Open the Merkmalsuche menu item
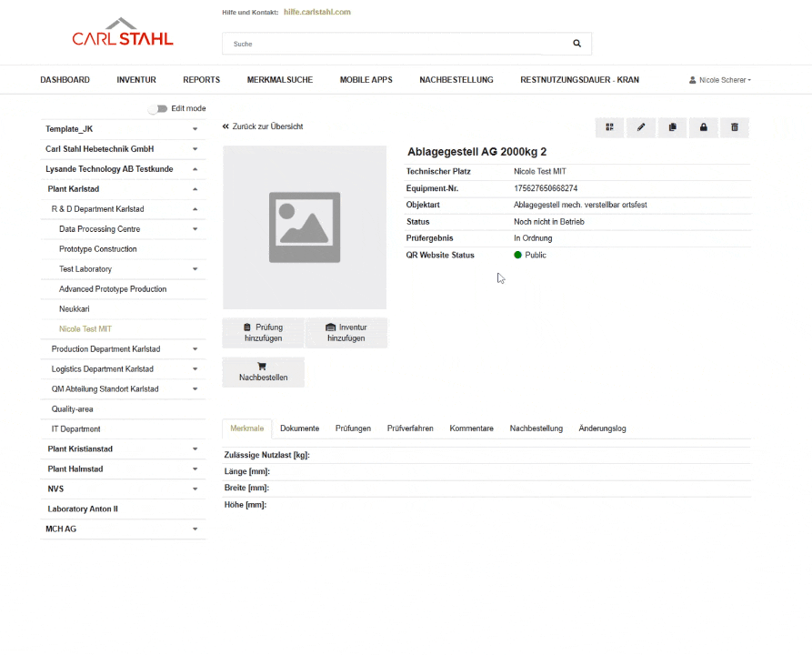The width and height of the screenshot is (812, 655). [x=279, y=80]
